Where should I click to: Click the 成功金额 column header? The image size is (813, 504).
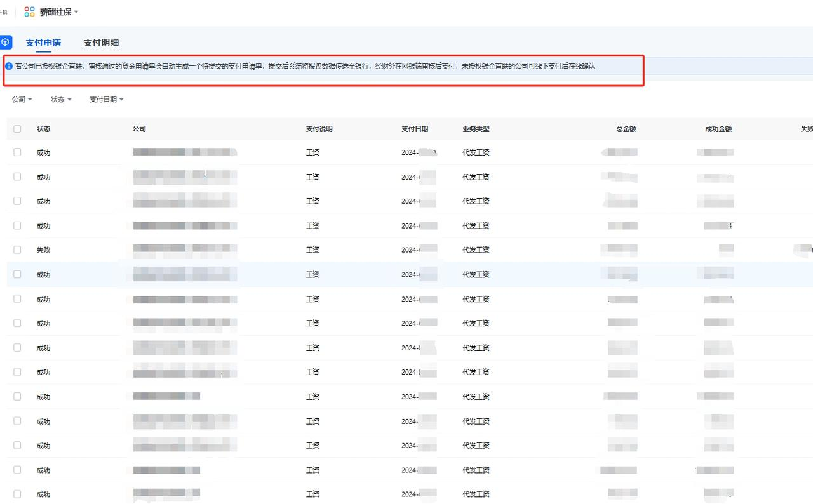[x=718, y=129]
